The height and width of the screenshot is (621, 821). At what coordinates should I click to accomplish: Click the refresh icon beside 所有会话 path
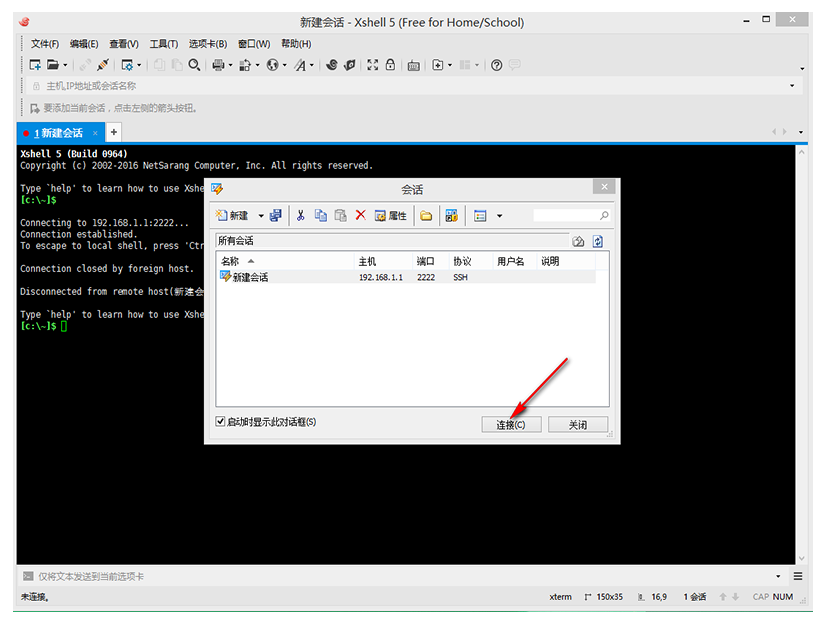point(597,241)
